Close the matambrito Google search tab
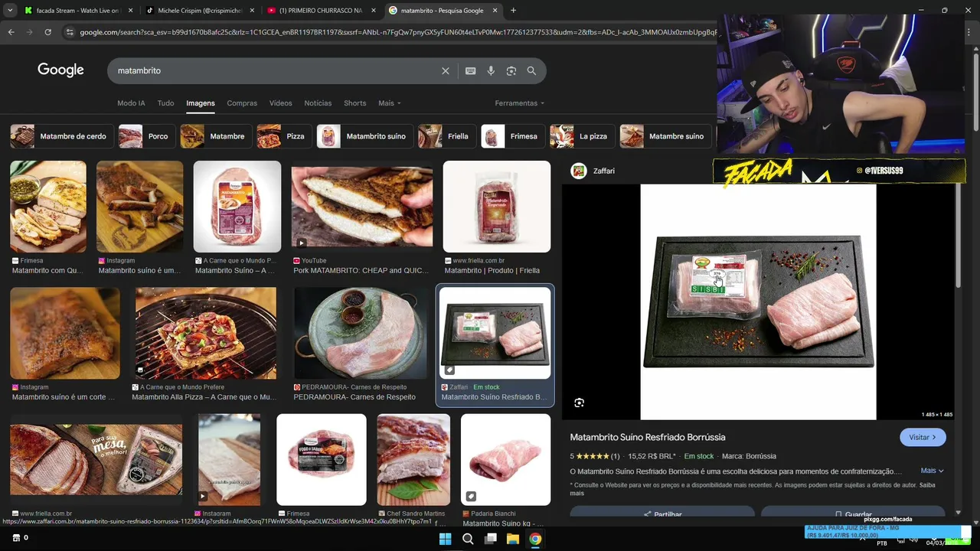980x551 pixels. (x=495, y=11)
